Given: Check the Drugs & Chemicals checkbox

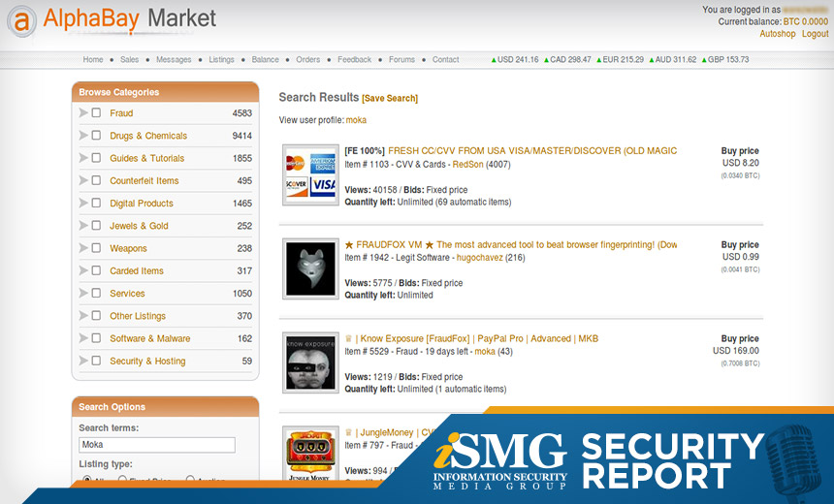Looking at the screenshot, I should [x=96, y=135].
